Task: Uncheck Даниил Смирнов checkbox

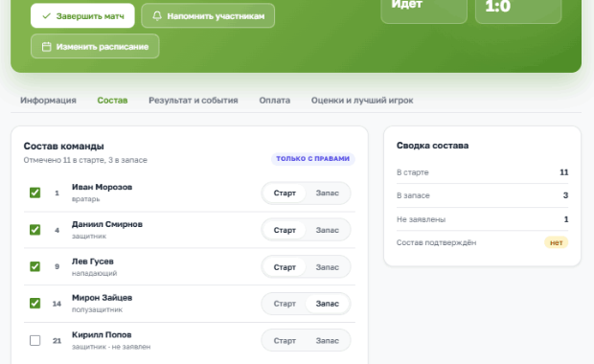Action: pos(34,230)
